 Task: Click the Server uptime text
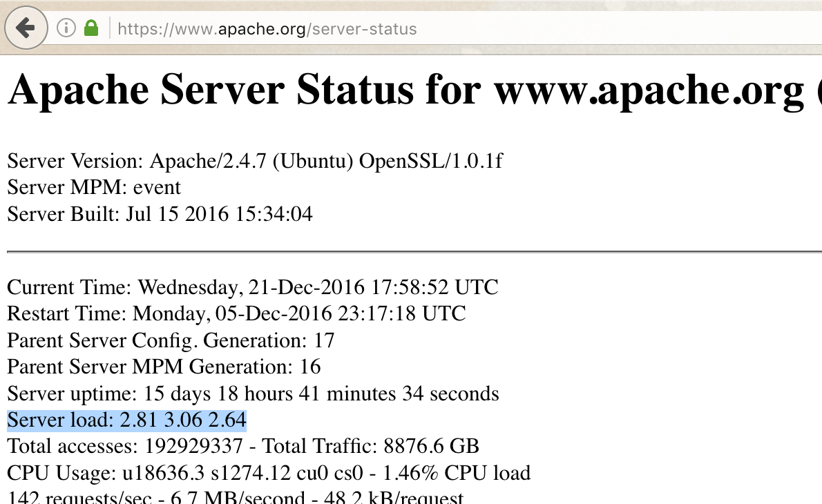(252, 394)
